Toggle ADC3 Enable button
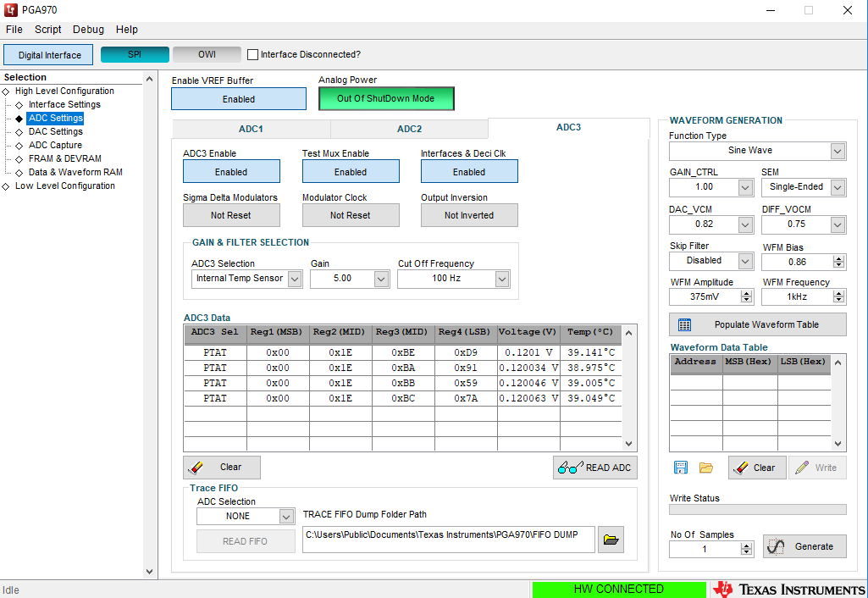Image resolution: width=868 pixels, height=598 pixels. pos(231,172)
